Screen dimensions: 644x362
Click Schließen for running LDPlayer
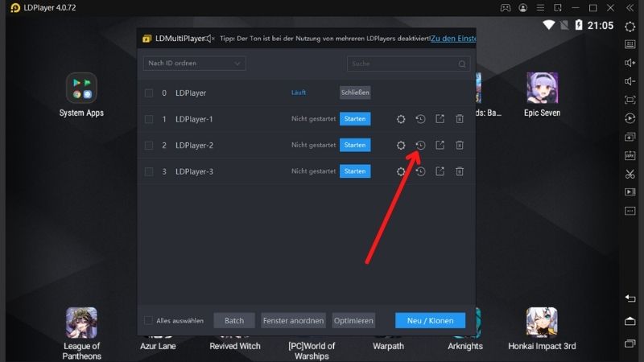tap(355, 93)
